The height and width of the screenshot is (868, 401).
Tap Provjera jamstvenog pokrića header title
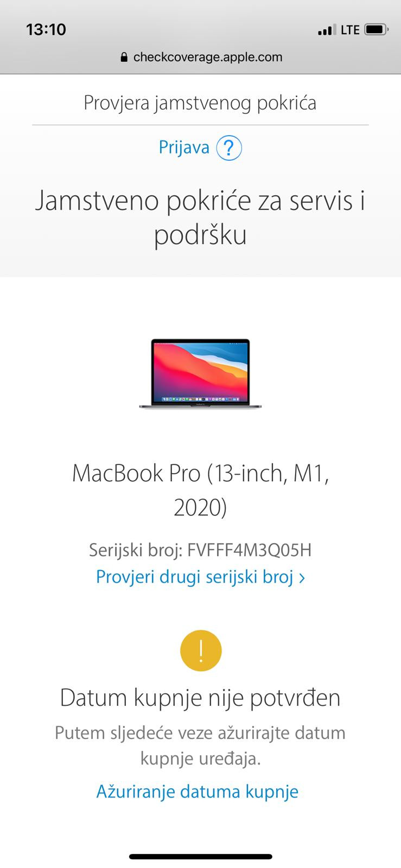(x=200, y=103)
